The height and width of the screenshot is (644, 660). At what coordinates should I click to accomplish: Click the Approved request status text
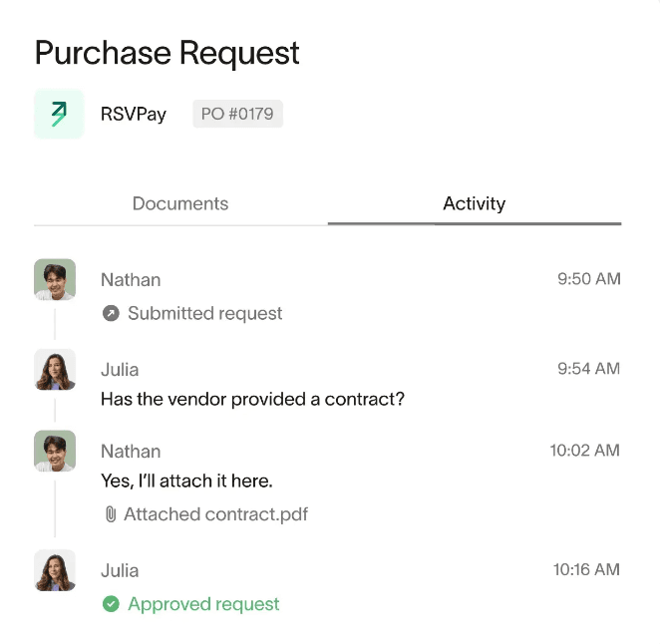[203, 604]
